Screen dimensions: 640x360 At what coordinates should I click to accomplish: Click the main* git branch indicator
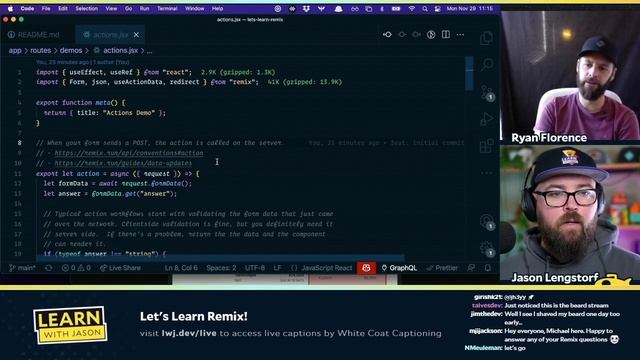(22, 268)
